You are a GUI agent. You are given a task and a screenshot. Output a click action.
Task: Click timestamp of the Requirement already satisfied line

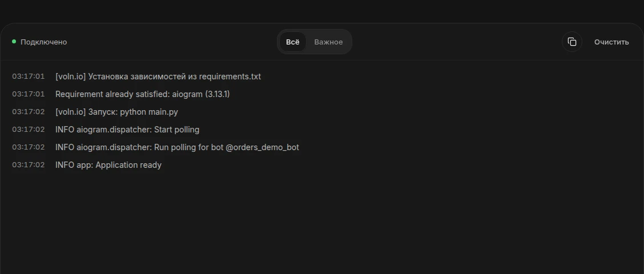[x=29, y=94]
